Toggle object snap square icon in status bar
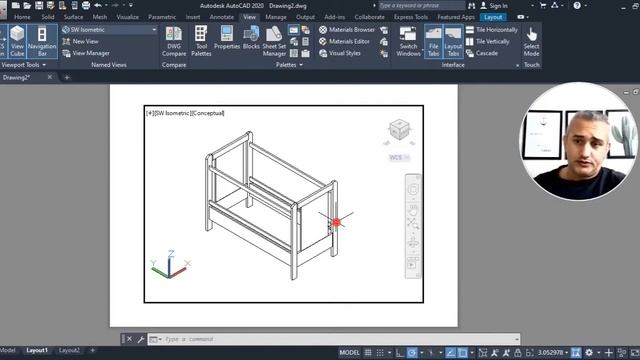This screenshot has width=640, height=360. tap(462, 353)
